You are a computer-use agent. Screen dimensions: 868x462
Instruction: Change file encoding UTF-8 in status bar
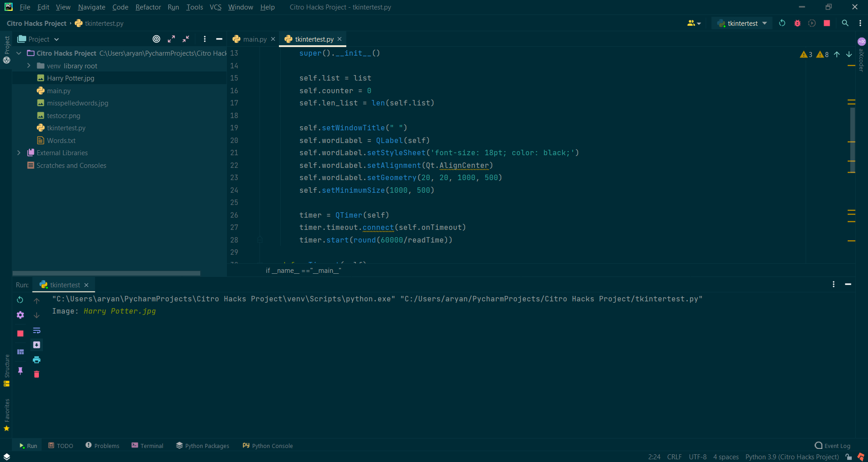coord(698,457)
